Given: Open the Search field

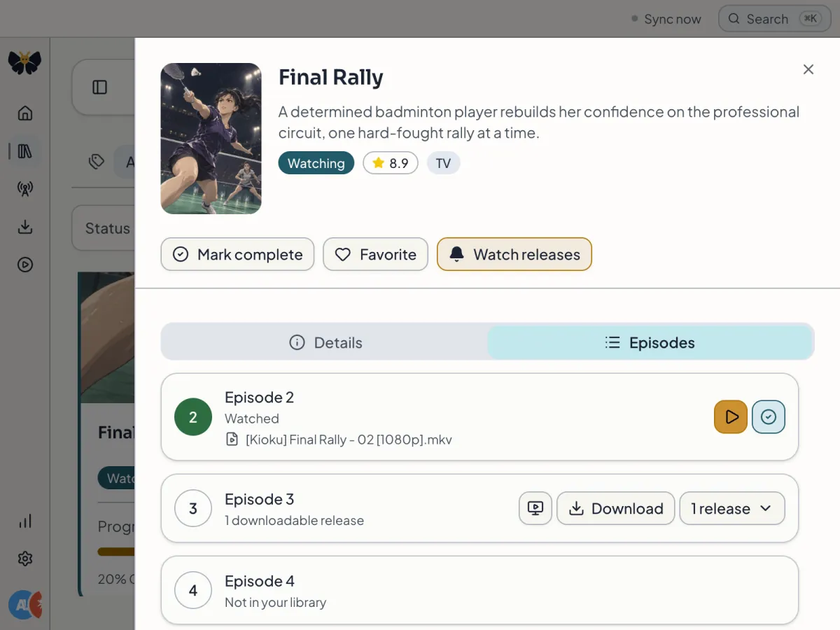Looking at the screenshot, I should click(774, 19).
